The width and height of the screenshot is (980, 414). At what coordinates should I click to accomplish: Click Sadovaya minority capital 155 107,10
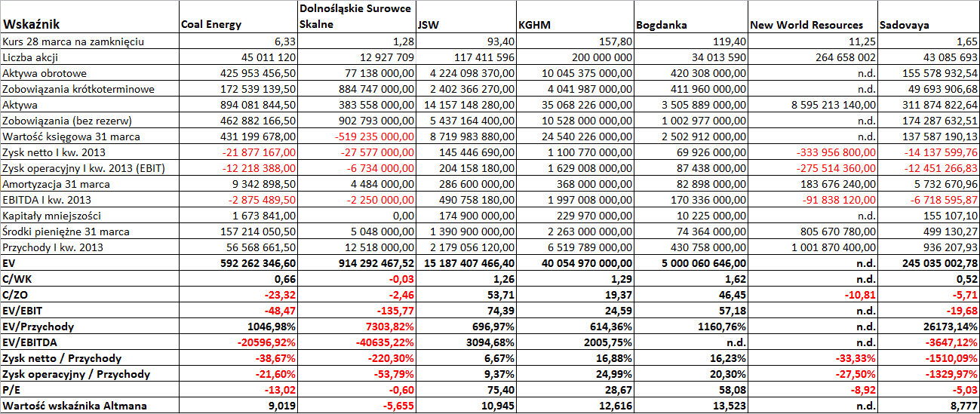pyautogui.click(x=951, y=216)
